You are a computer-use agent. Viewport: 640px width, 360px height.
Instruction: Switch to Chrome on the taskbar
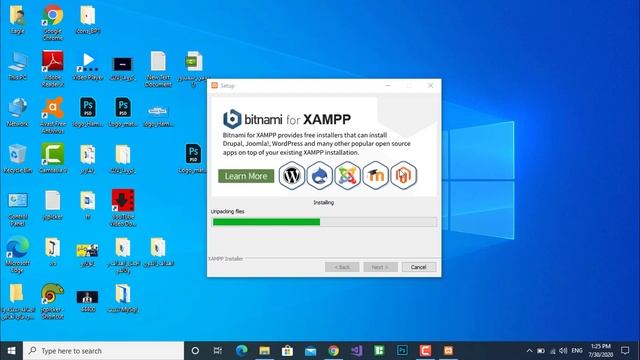coord(333,351)
